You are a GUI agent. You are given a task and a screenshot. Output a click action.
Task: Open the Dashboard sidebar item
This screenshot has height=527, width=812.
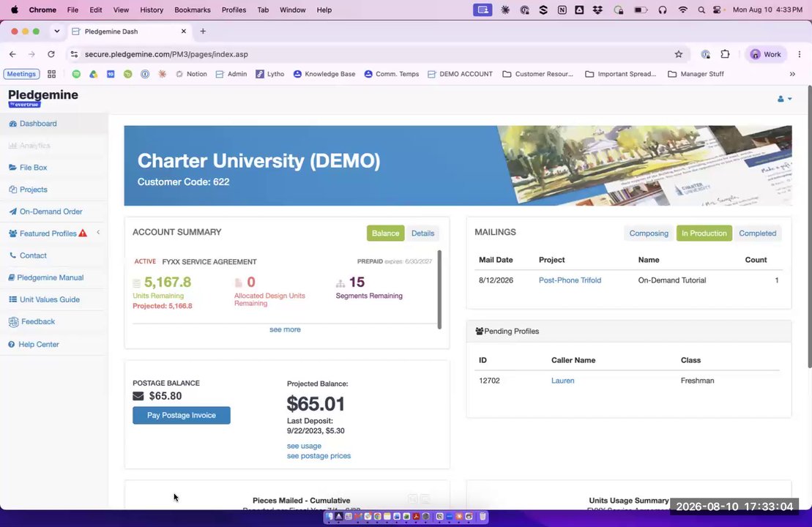pyautogui.click(x=33, y=124)
